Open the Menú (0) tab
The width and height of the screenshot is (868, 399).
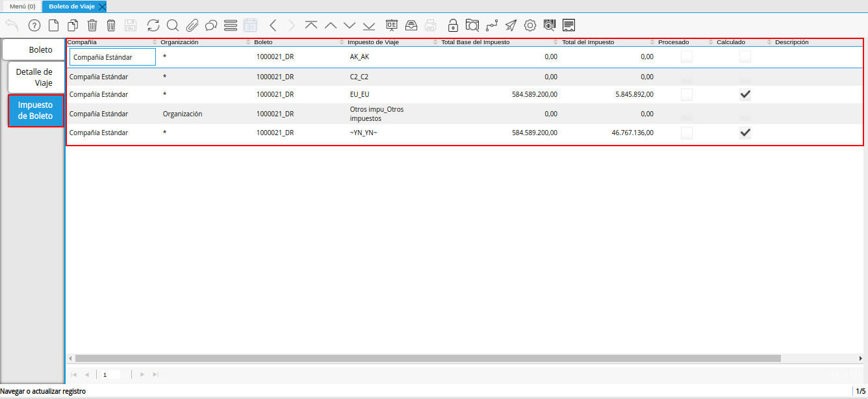(22, 6)
